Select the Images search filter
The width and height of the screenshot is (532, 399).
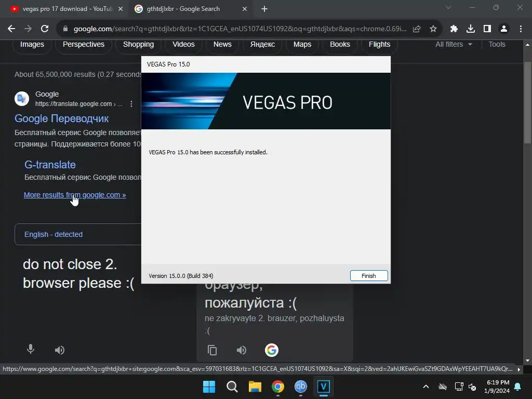click(32, 45)
